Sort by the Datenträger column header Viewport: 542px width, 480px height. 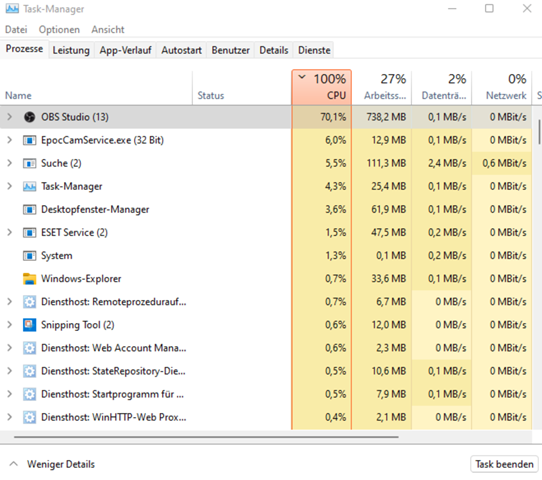point(441,87)
